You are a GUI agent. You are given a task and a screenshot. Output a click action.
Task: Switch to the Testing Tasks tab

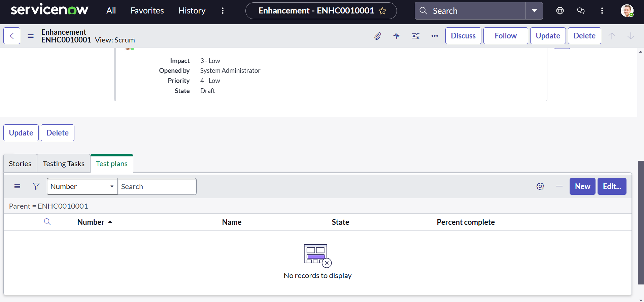[x=64, y=163]
